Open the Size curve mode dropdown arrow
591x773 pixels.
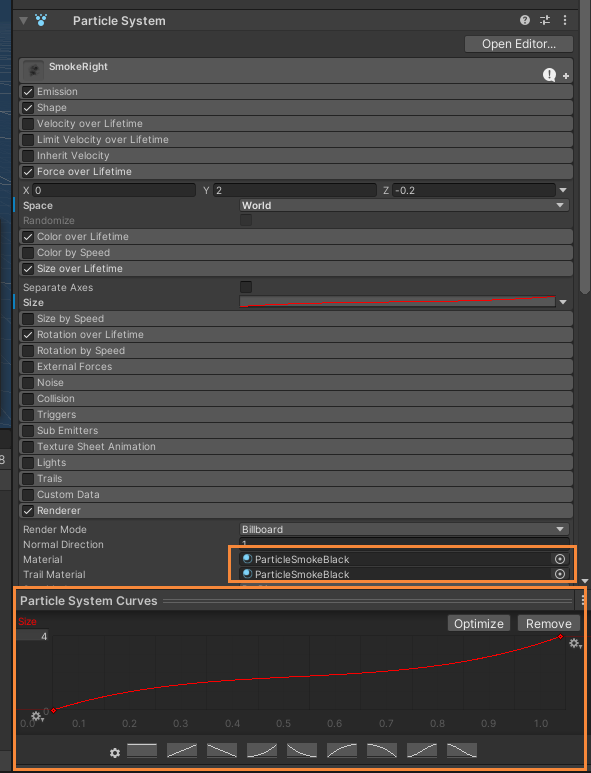pyautogui.click(x=563, y=302)
